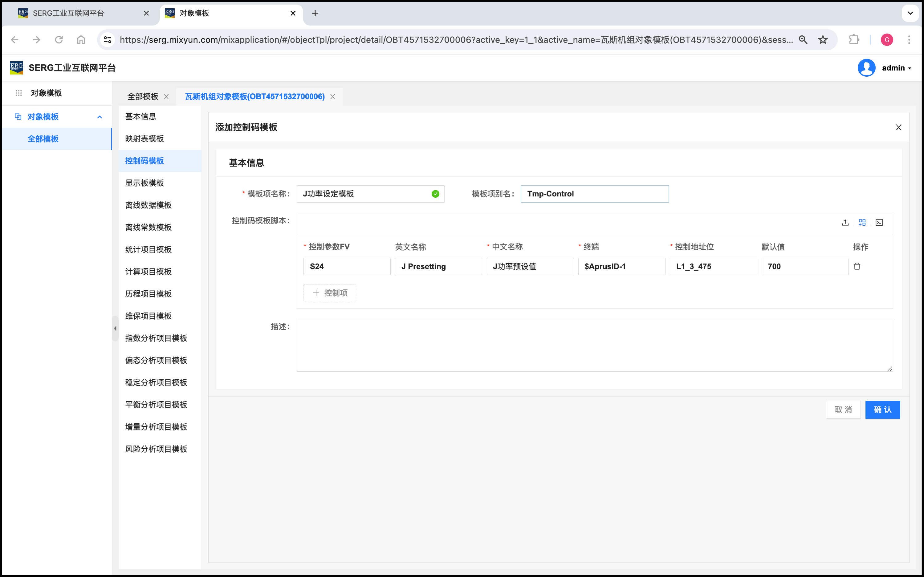Open the 显示板模板 section
Screen dimensions: 924x577
(144, 183)
